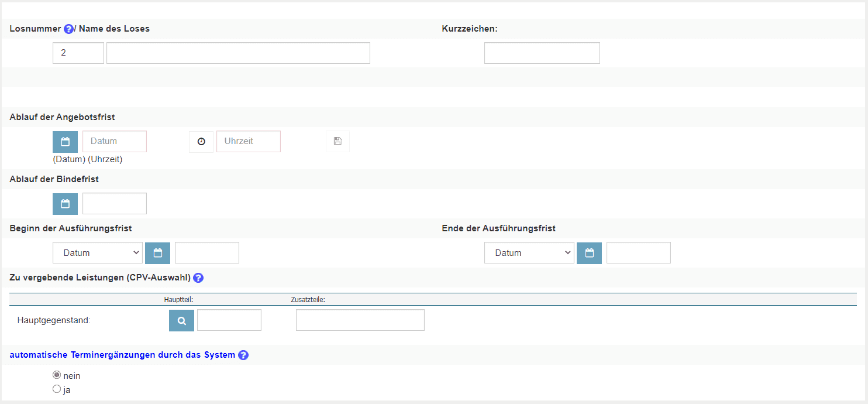Open calendar for Ende der Ausführungsfrist
Image resolution: width=868 pixels, height=404 pixels.
tap(589, 253)
